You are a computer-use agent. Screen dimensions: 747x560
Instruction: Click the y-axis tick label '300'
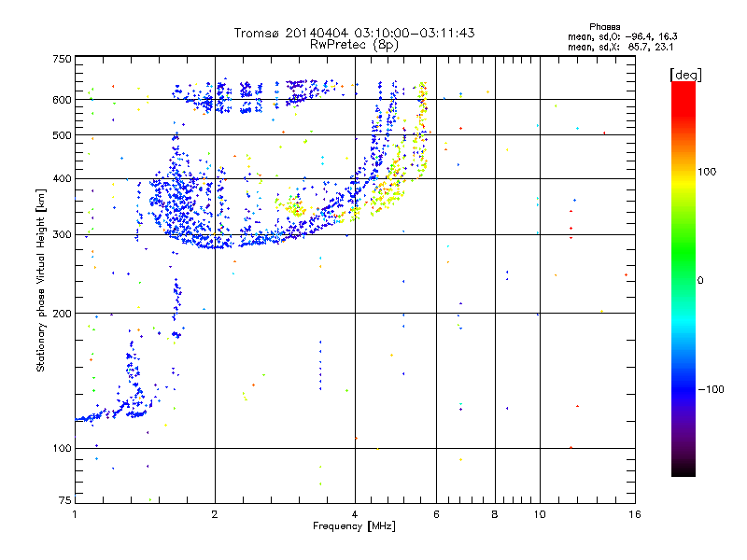coord(62,234)
